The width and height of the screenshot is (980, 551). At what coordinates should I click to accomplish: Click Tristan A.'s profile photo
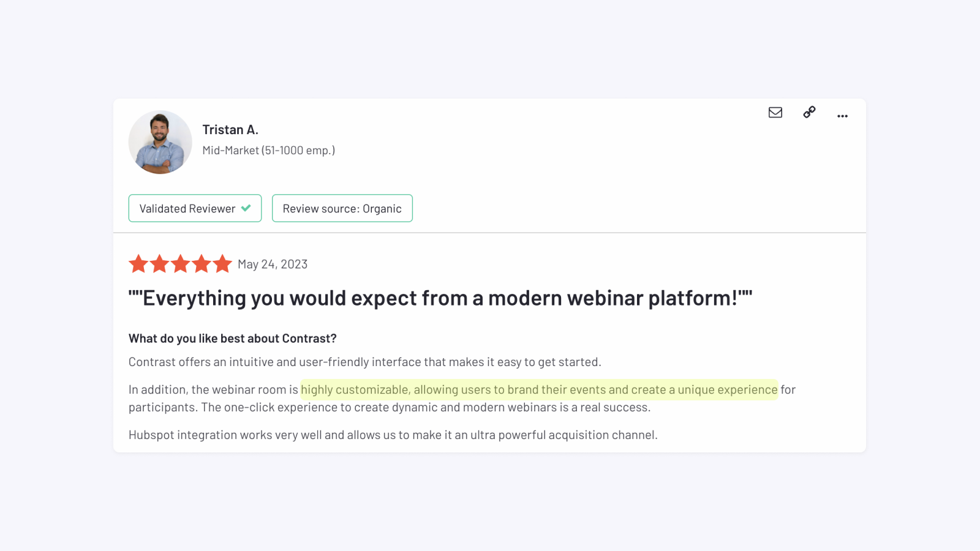pos(160,142)
